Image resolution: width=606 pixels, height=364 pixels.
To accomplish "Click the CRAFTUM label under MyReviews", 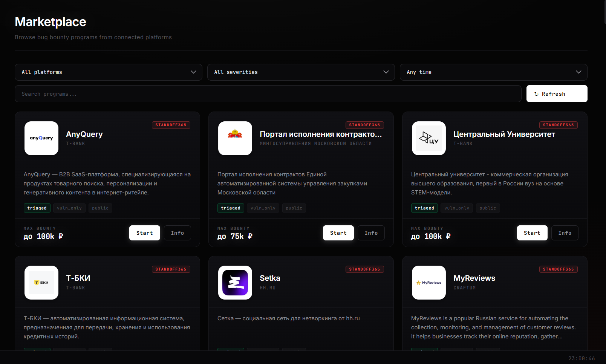I will pos(465,288).
